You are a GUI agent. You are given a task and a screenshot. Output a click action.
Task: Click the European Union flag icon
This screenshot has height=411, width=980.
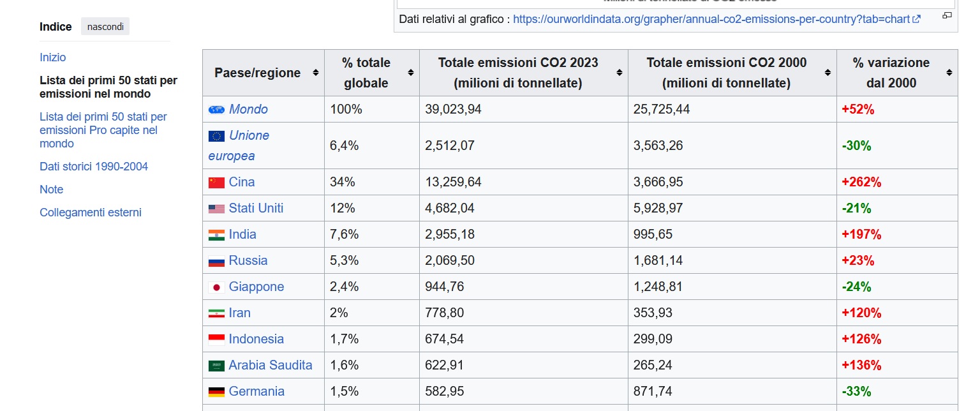216,136
